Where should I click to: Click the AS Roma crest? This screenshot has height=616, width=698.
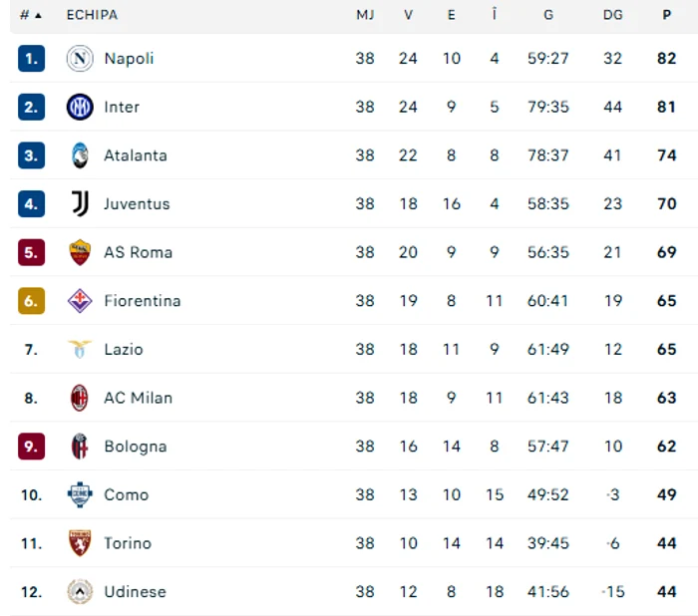[x=80, y=252]
